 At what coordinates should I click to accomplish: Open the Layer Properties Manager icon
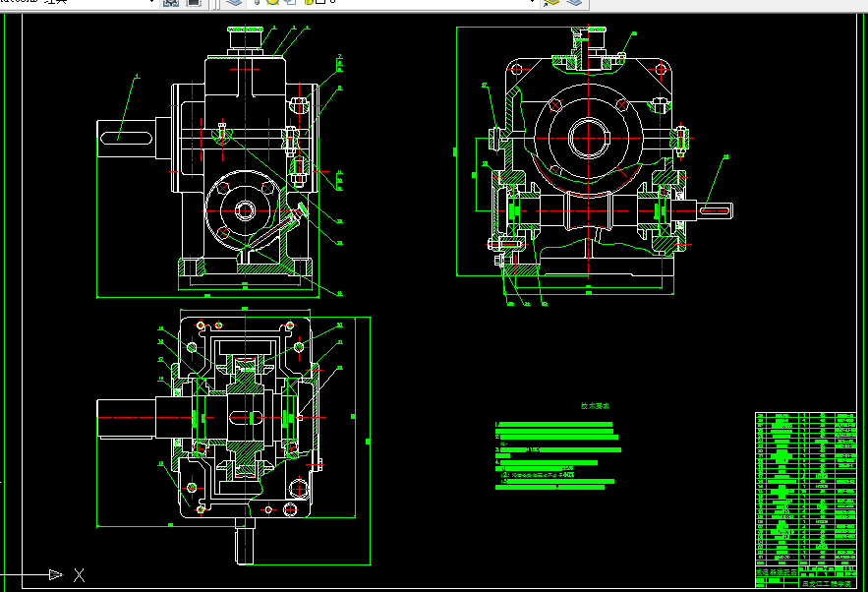tap(234, 3)
